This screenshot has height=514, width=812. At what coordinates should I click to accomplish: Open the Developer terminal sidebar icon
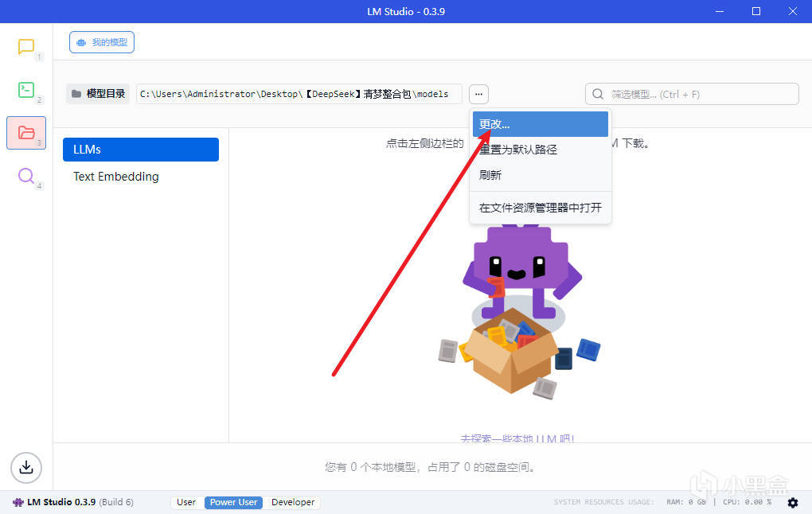pyautogui.click(x=26, y=90)
